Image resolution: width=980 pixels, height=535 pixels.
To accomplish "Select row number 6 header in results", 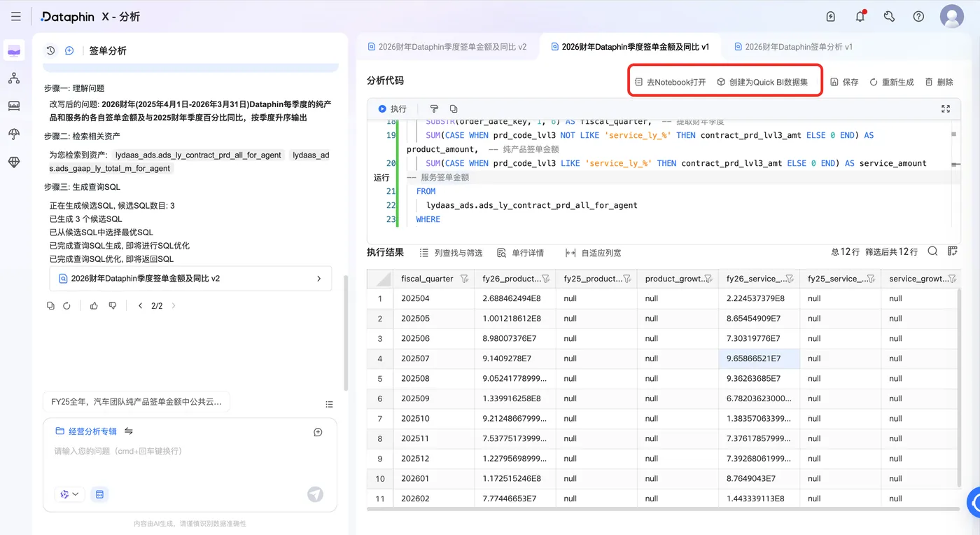I will (379, 398).
